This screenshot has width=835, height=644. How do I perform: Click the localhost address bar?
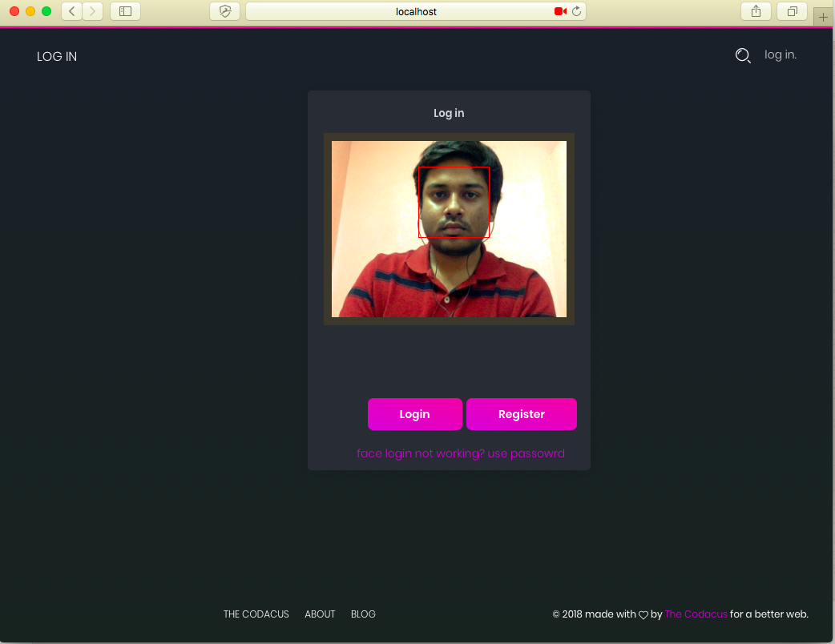[416, 11]
